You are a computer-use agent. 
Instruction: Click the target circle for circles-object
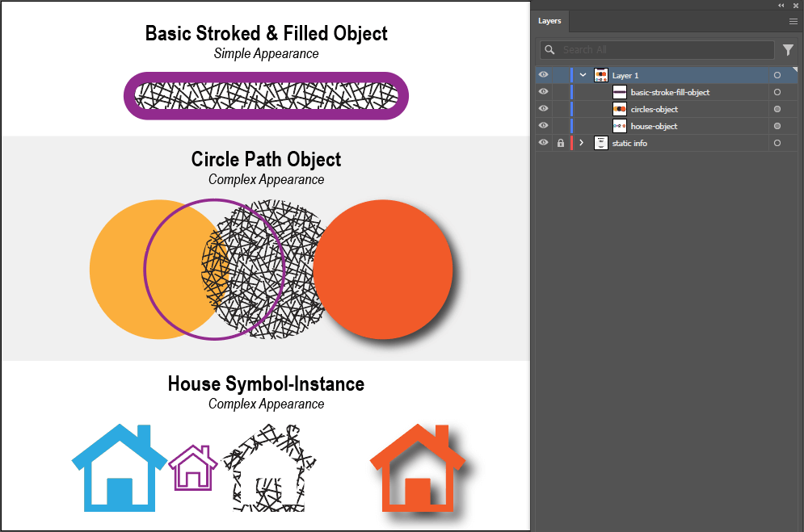click(777, 109)
